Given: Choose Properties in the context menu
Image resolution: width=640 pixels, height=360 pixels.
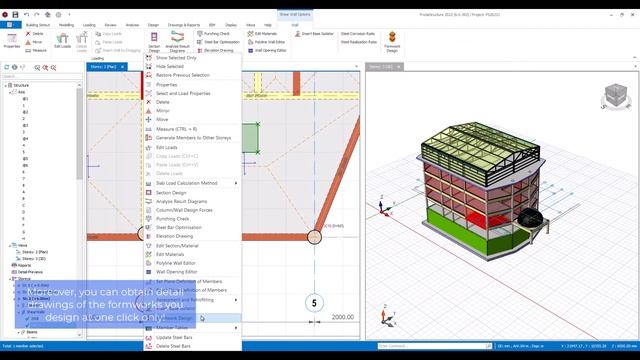Looking at the screenshot, I should point(192,85).
